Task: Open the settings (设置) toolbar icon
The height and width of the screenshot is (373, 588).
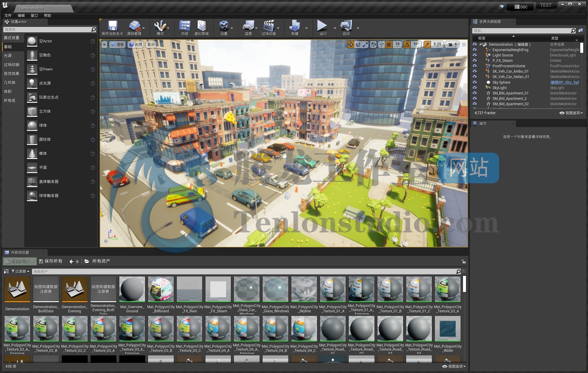Action: tap(224, 26)
